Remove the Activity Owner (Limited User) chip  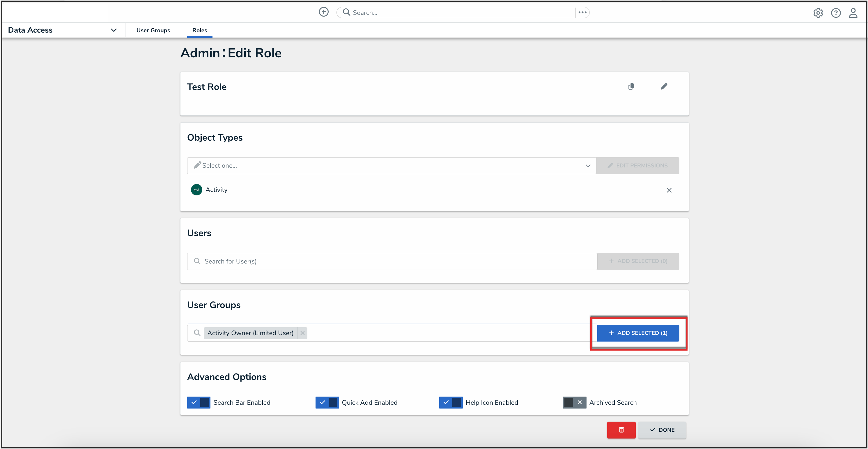pos(302,333)
